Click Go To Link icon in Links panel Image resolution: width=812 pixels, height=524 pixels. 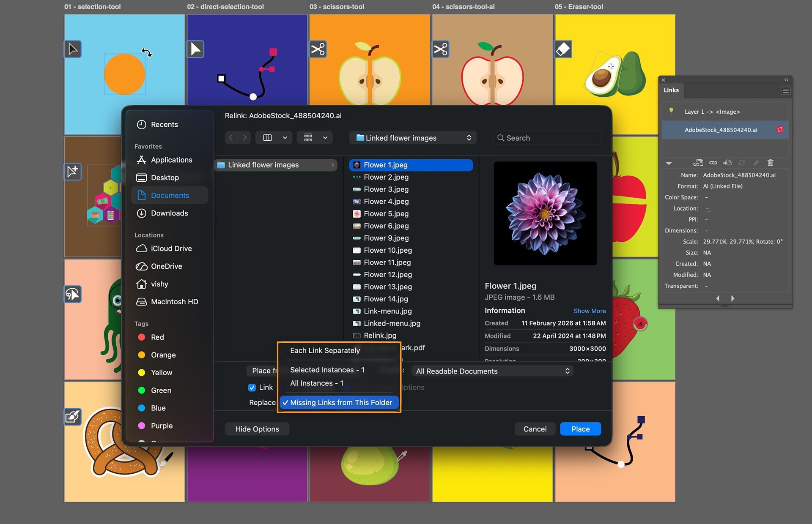[727, 163]
